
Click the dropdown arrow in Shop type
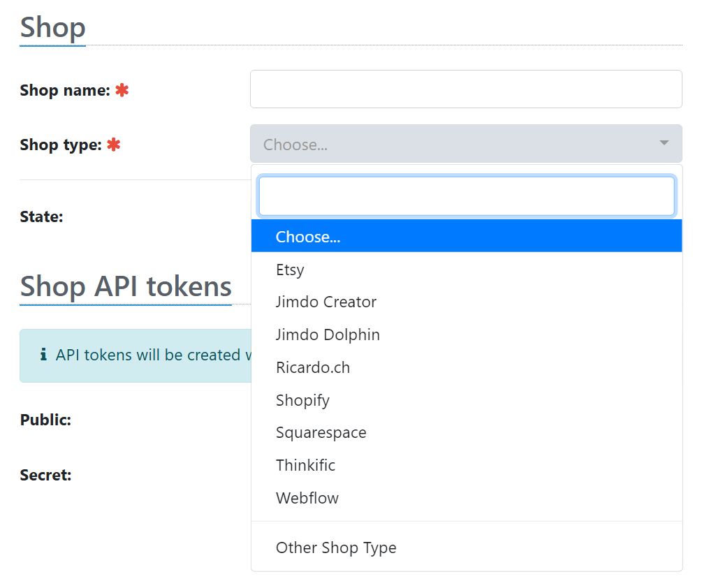664,143
